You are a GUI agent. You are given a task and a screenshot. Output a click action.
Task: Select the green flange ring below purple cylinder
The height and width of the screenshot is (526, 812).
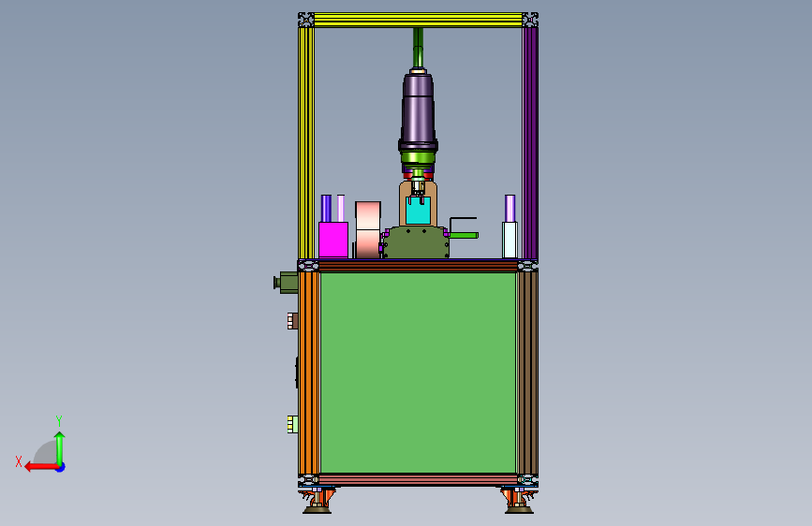(418, 157)
